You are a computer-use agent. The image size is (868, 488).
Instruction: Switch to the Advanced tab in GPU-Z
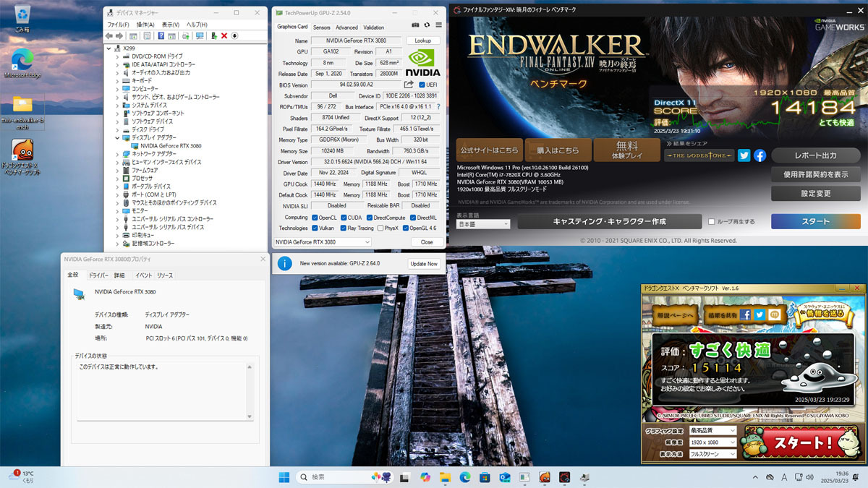coord(346,27)
